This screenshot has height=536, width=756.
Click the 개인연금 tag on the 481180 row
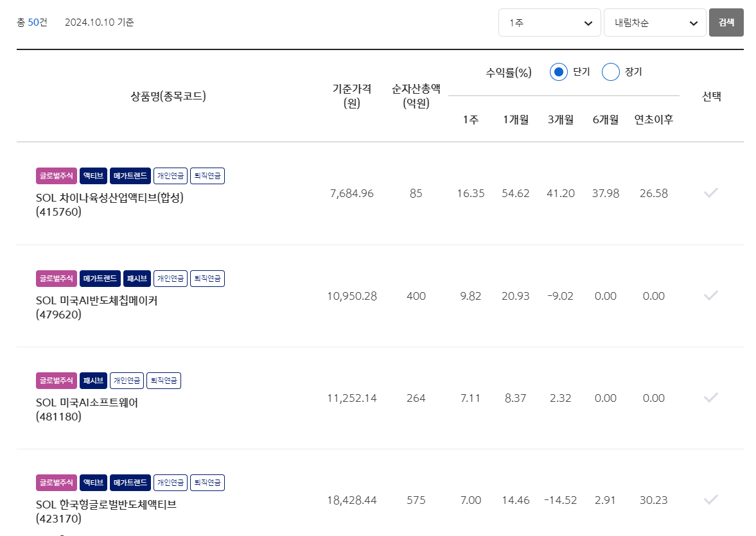point(127,381)
